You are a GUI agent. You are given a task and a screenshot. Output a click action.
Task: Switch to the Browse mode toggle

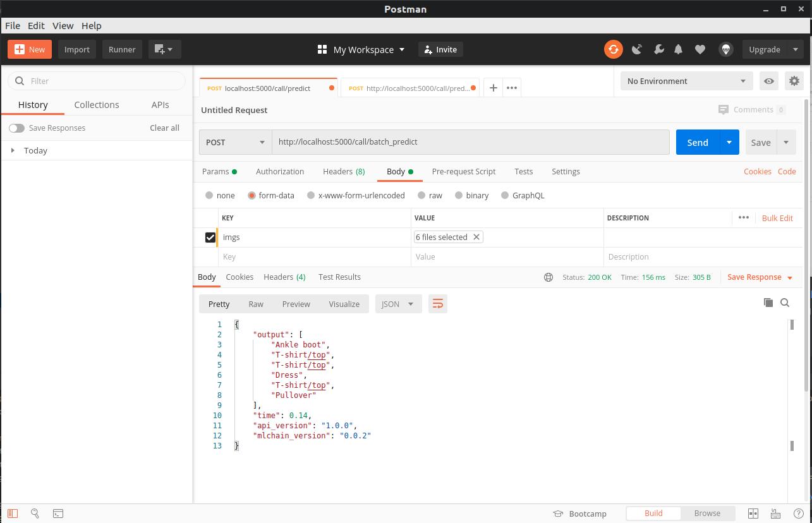707,513
